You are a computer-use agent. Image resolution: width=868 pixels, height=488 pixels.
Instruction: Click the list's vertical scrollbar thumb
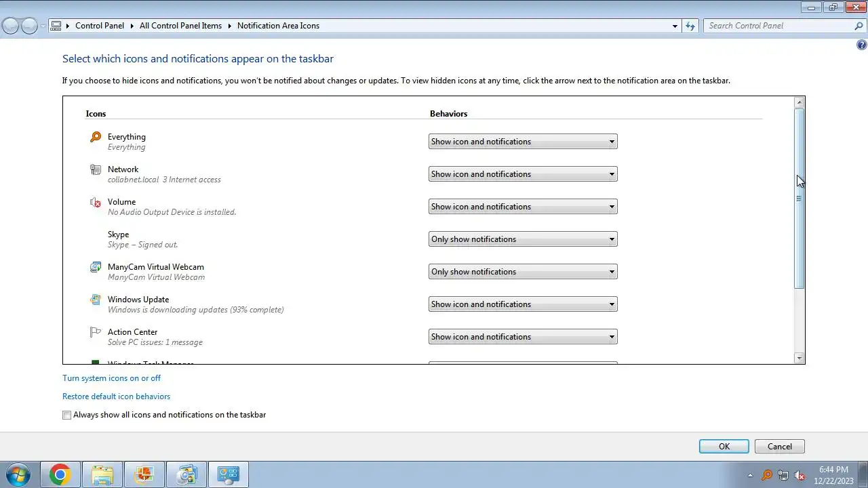[800, 199]
